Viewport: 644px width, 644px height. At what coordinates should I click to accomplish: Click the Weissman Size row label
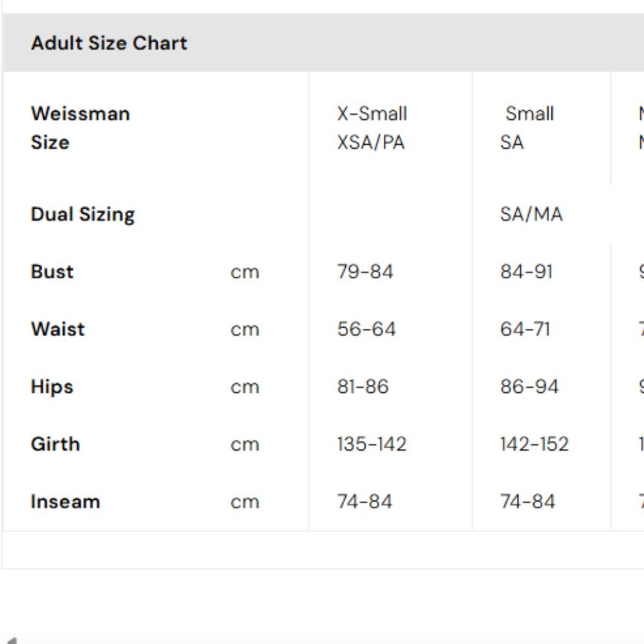[80, 128]
